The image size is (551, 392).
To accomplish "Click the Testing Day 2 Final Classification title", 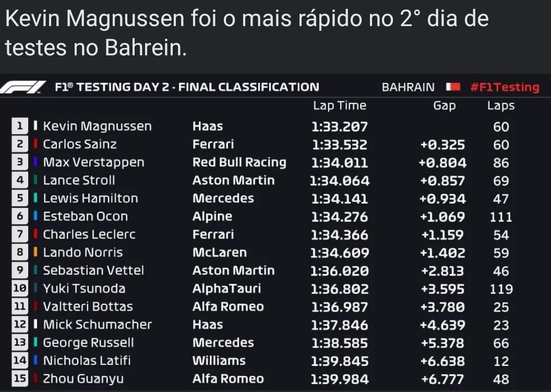I will pos(187,87).
